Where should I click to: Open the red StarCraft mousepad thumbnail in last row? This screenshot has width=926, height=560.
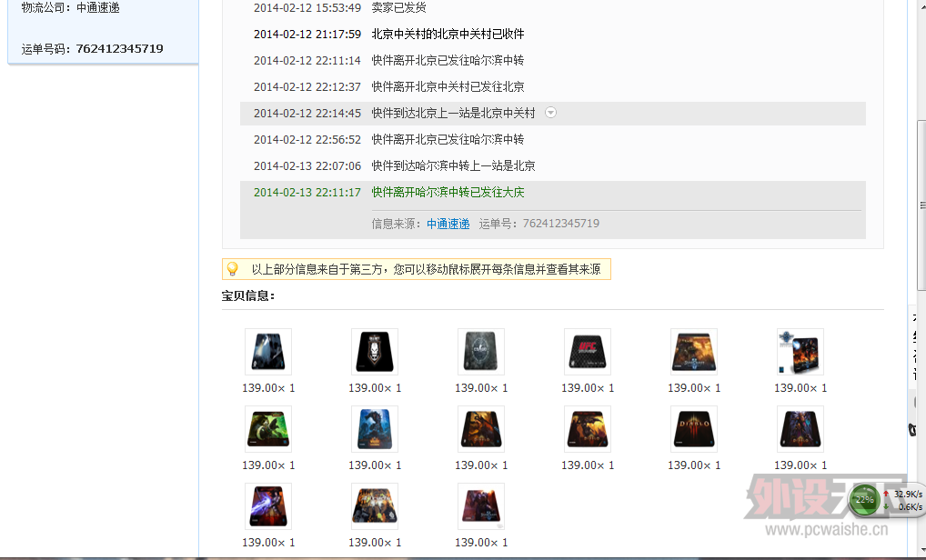(x=480, y=506)
